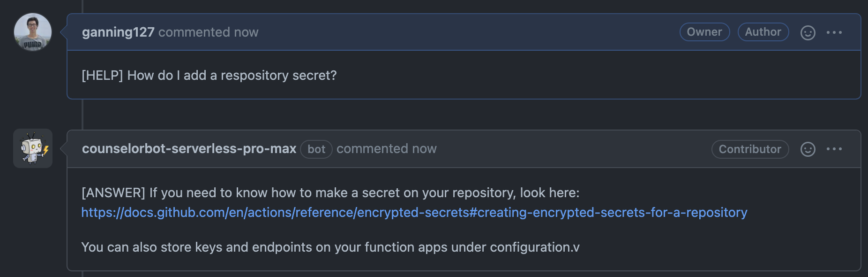Click the Contributor badge

(x=750, y=149)
